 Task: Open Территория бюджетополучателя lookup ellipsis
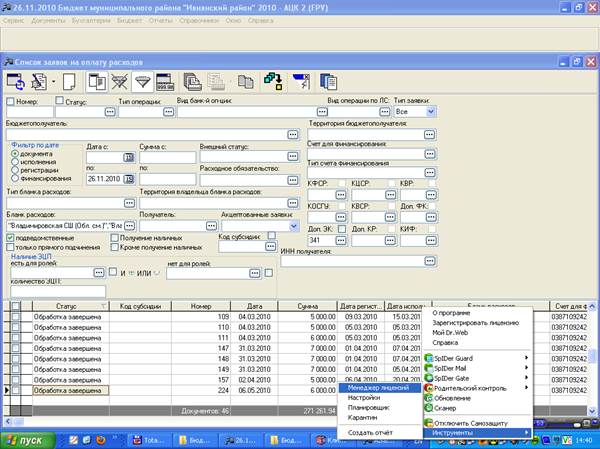pyautogui.click(x=429, y=134)
